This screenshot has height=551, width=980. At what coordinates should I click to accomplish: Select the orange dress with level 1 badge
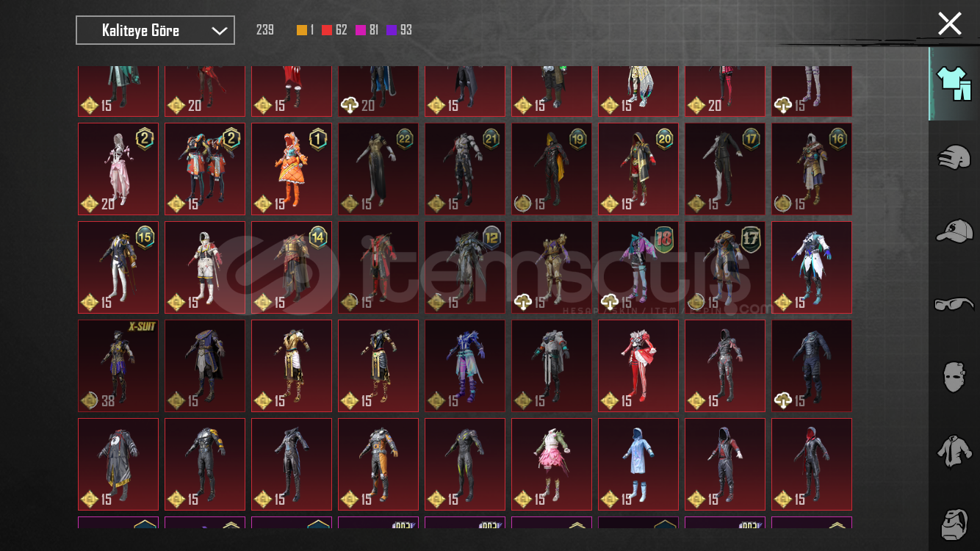[292, 169]
